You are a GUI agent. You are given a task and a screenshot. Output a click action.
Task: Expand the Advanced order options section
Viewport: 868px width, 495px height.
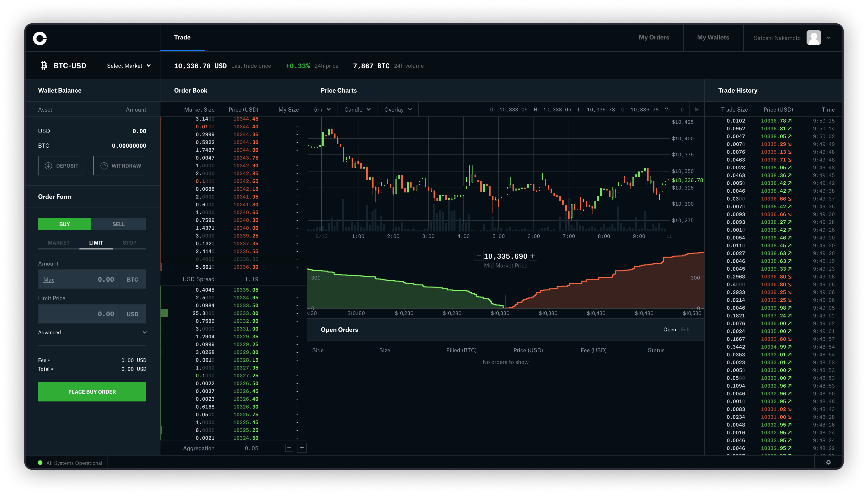[92, 332]
